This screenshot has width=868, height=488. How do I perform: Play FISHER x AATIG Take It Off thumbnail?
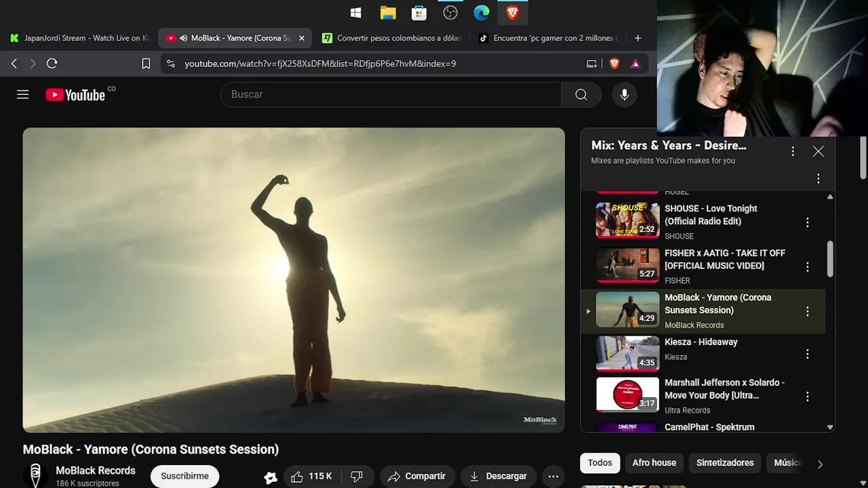point(627,265)
